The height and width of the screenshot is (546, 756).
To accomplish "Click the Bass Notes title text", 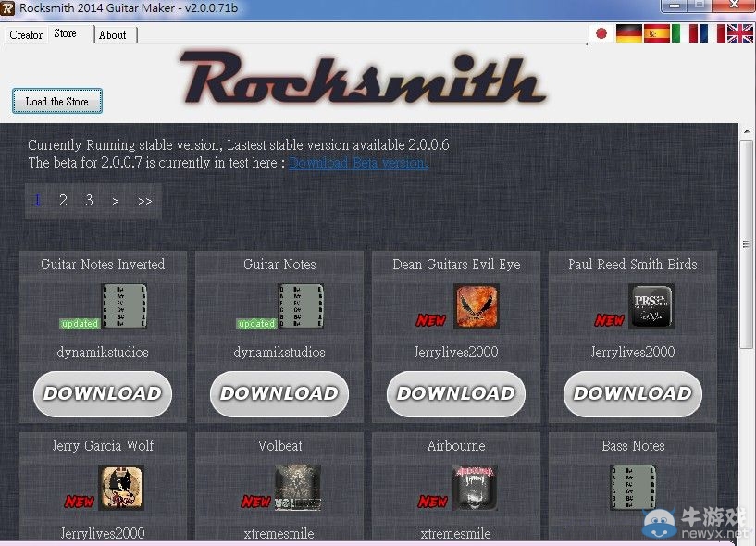I will [633, 446].
